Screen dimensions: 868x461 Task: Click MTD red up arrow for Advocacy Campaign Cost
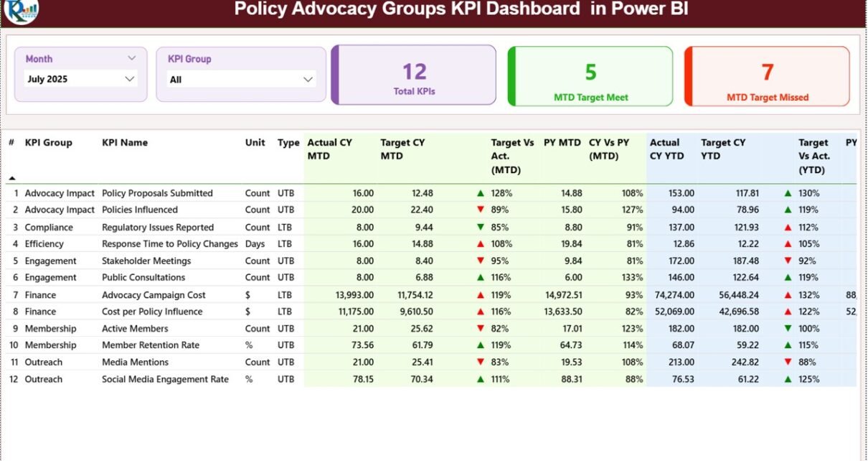click(481, 295)
